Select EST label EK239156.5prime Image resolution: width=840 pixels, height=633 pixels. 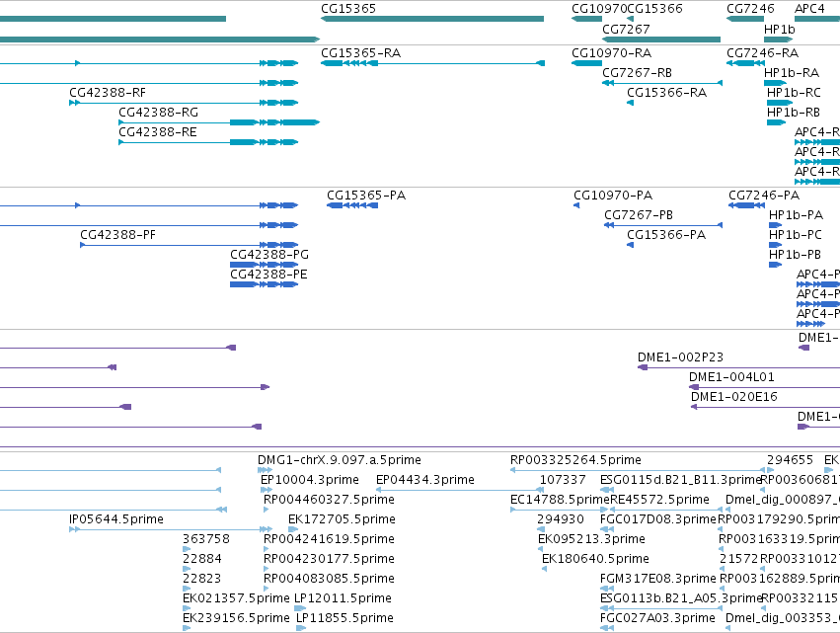pos(236,618)
